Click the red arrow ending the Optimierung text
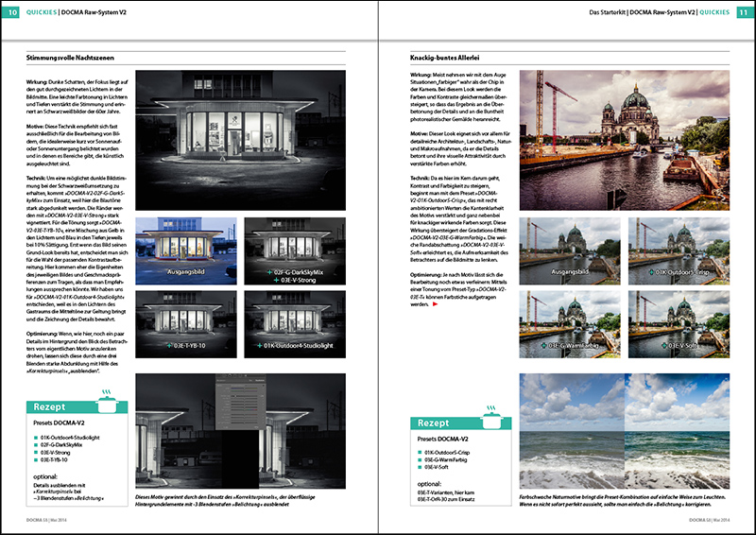756x535 pixels. tap(436, 305)
